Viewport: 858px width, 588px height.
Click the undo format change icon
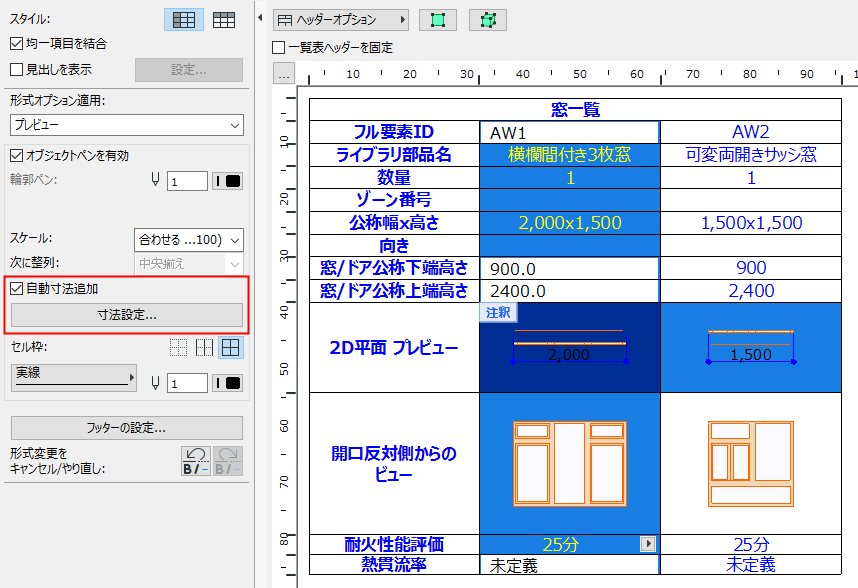(x=196, y=460)
